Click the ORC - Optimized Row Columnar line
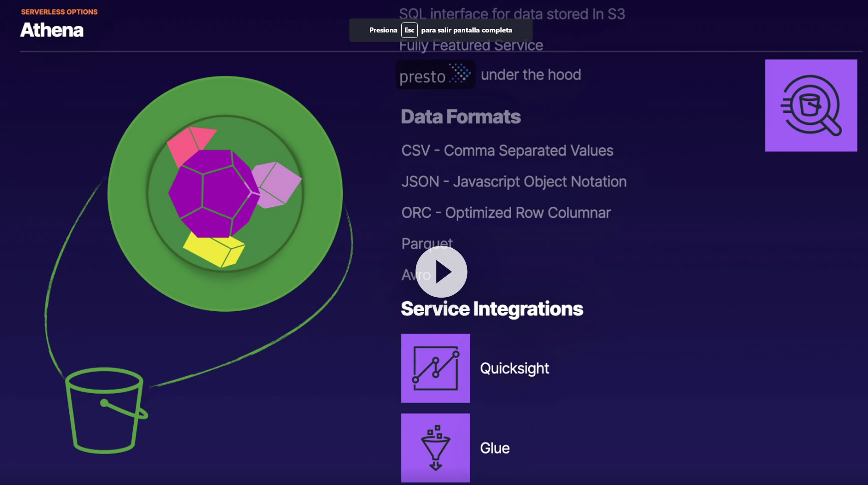 tap(506, 213)
